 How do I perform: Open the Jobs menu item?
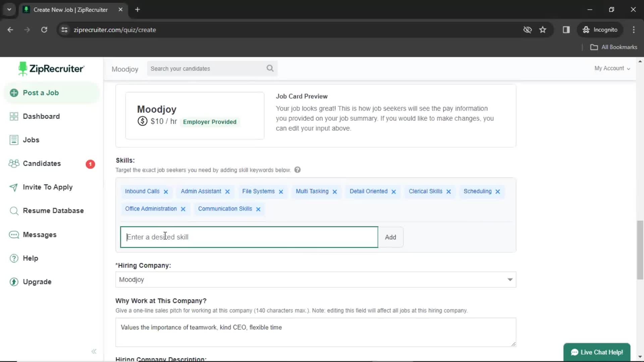32,140
